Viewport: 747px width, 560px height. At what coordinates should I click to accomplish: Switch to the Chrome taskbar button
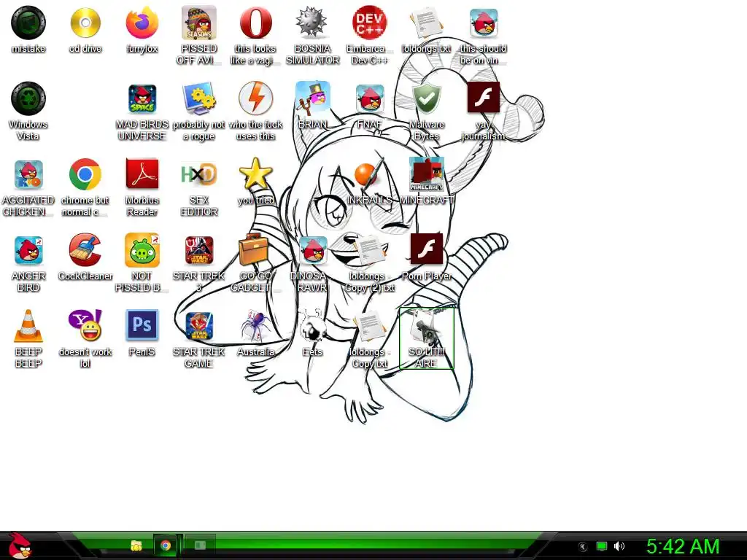(166, 545)
